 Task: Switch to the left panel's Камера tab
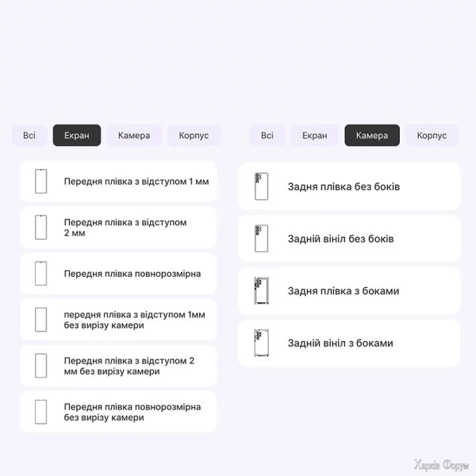click(134, 136)
